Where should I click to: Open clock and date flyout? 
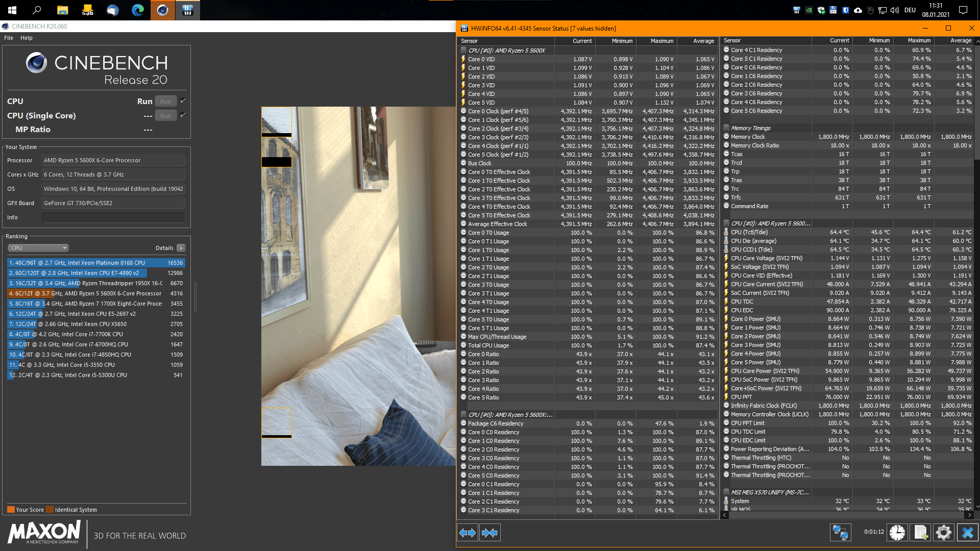pyautogui.click(x=936, y=10)
